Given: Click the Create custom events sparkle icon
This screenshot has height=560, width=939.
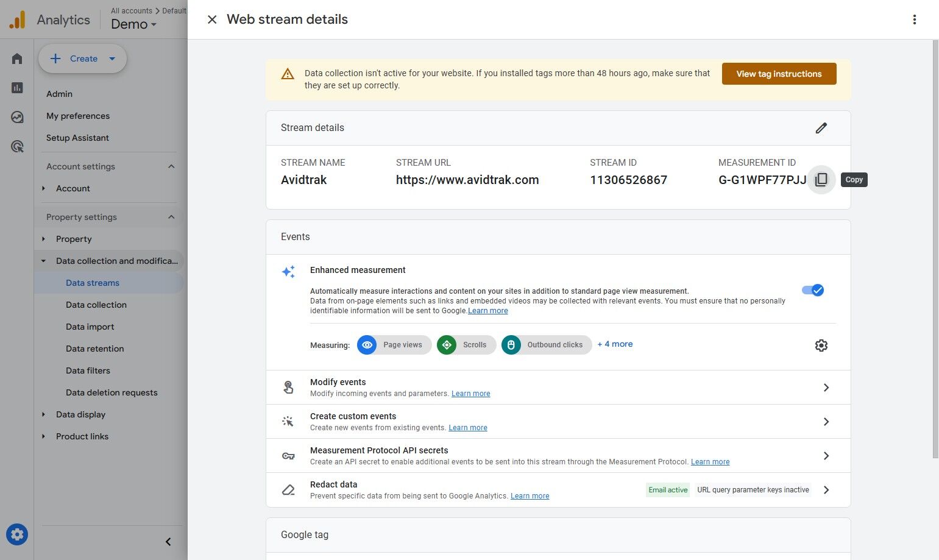Looking at the screenshot, I should 288,421.
